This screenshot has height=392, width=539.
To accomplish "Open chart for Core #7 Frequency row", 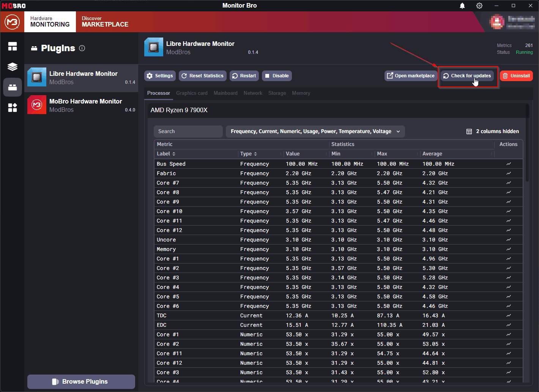I will click(508, 183).
